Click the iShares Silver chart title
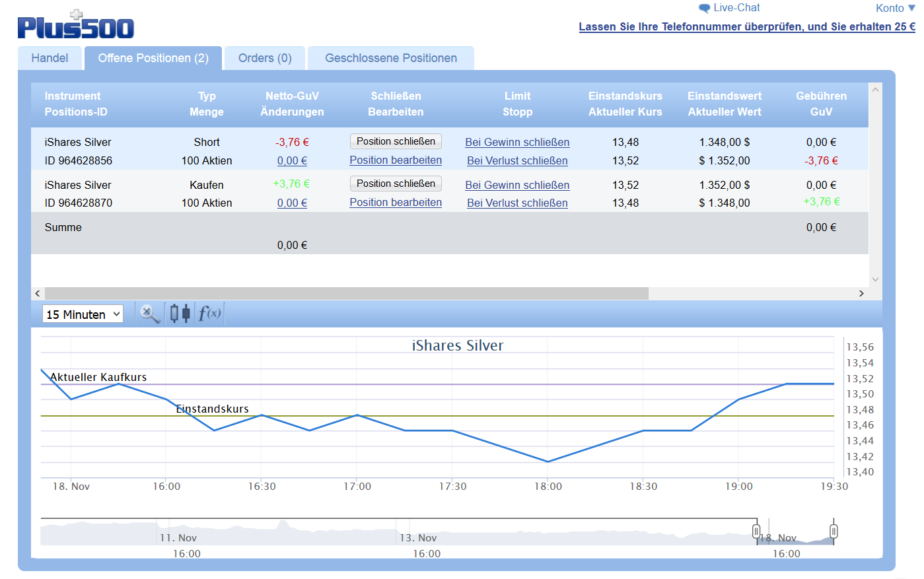The image size is (924, 579). (458, 345)
